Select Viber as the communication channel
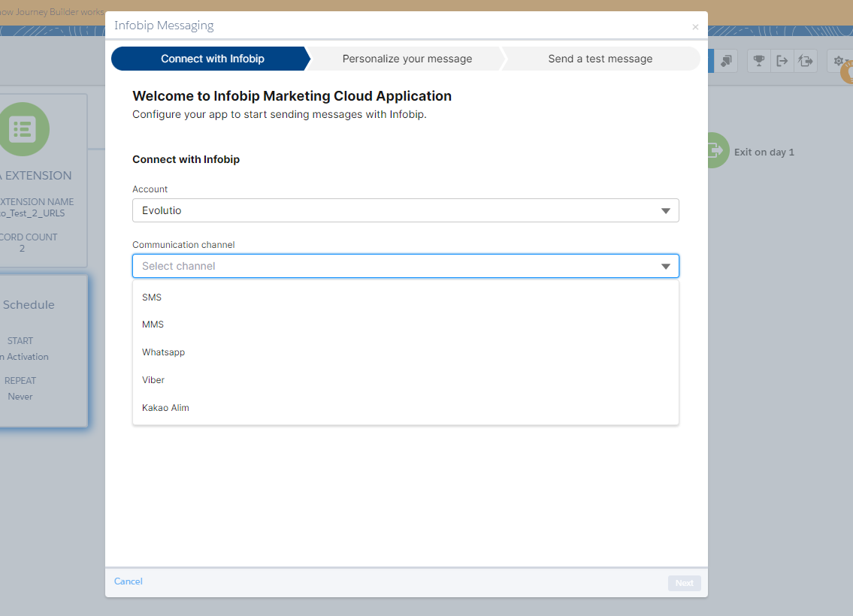Image resolution: width=853 pixels, height=616 pixels. coord(405,380)
